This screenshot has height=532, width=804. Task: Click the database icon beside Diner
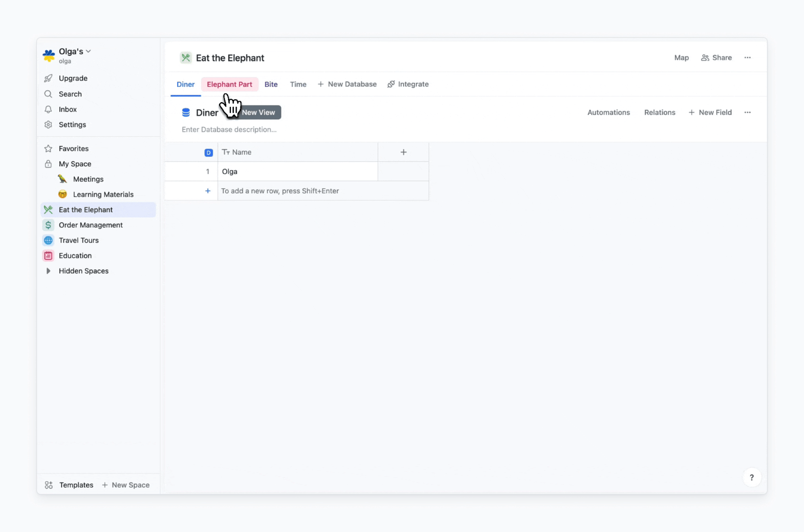pyautogui.click(x=186, y=113)
